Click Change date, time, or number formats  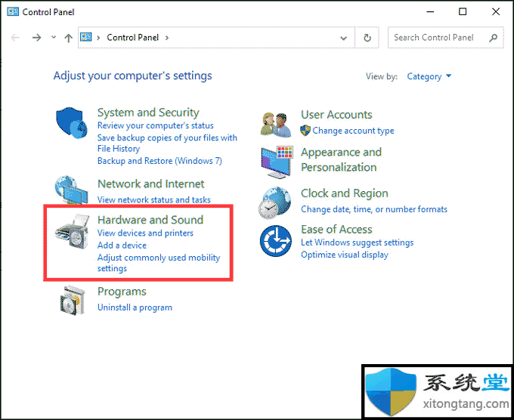tap(374, 209)
